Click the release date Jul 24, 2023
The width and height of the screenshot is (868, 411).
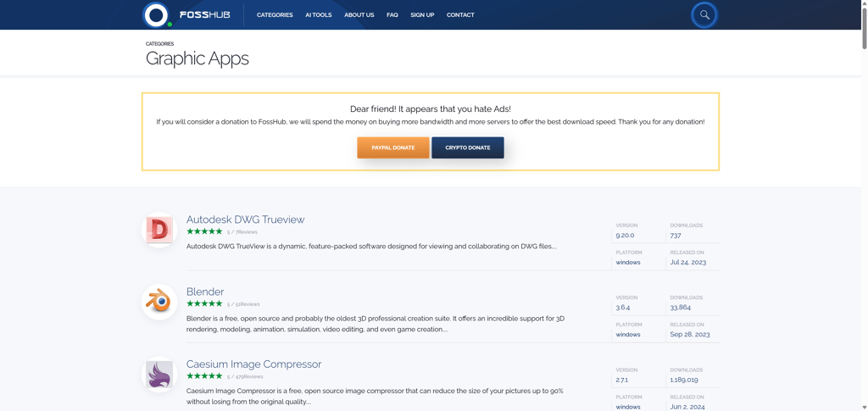click(687, 262)
